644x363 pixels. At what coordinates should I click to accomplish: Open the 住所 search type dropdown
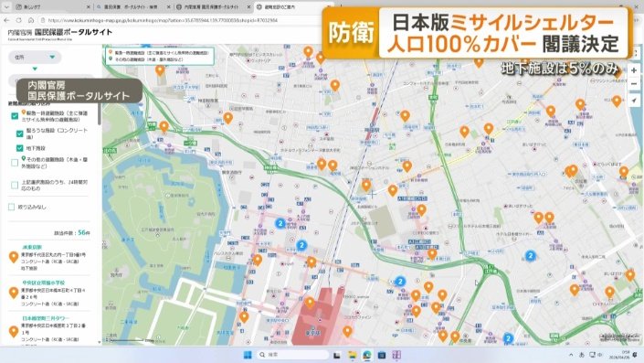pos(35,57)
